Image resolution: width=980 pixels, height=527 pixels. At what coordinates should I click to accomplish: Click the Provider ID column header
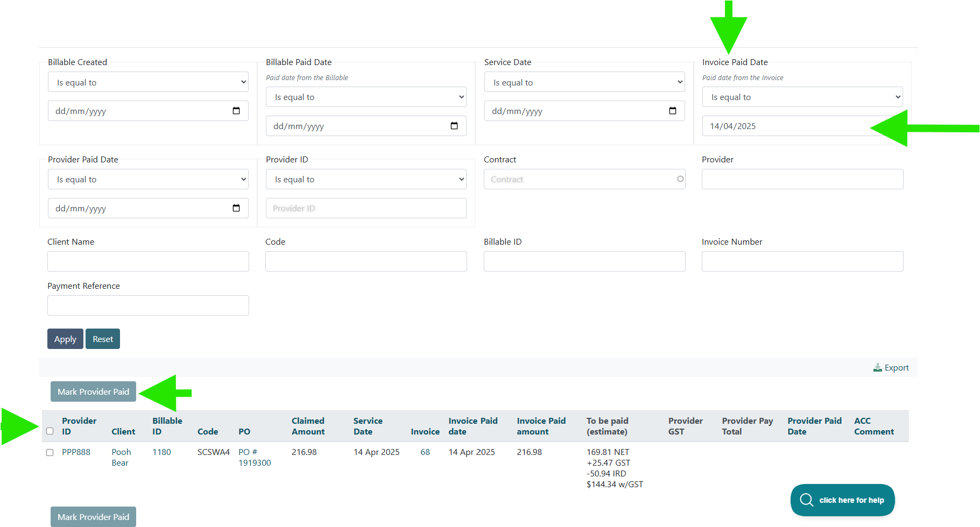79,426
